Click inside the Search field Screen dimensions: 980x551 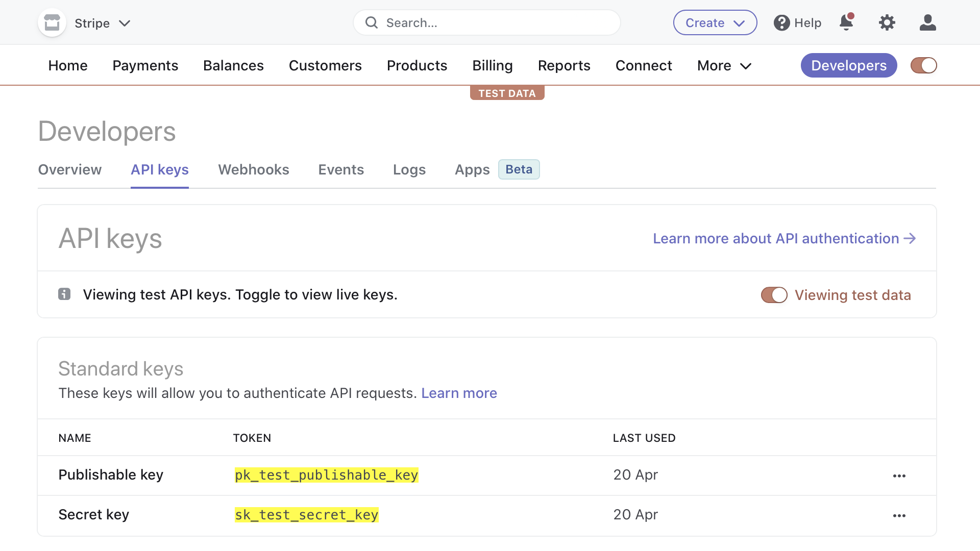(x=485, y=22)
